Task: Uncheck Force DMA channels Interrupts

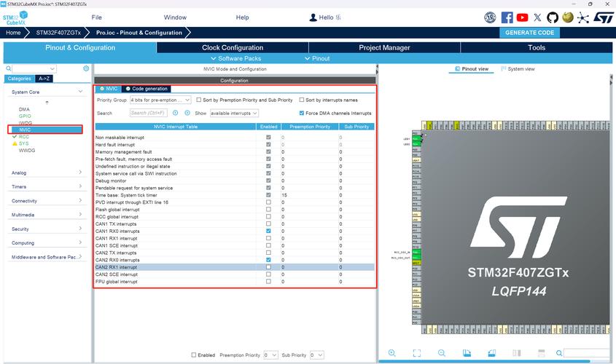Action: point(302,113)
